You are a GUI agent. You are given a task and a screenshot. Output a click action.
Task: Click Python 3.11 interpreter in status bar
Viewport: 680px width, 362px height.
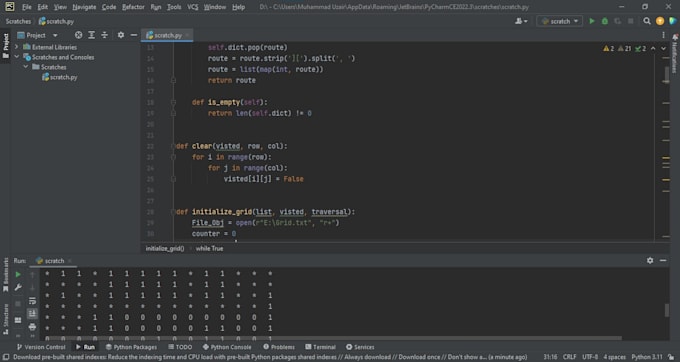(x=647, y=357)
